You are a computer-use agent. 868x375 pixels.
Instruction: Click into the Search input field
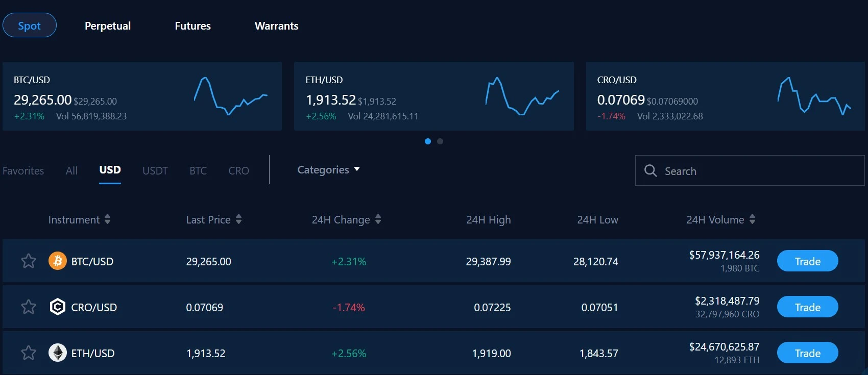click(x=750, y=170)
